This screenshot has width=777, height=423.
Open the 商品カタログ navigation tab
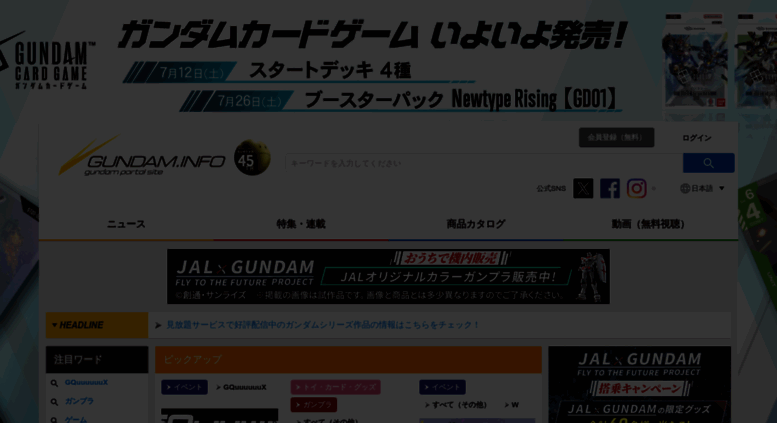pyautogui.click(x=476, y=224)
